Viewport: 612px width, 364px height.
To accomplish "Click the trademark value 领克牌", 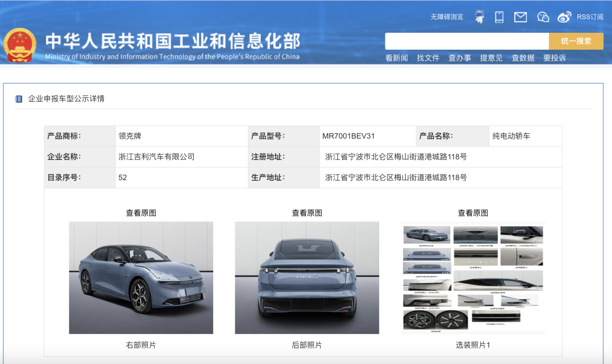I will click(130, 136).
